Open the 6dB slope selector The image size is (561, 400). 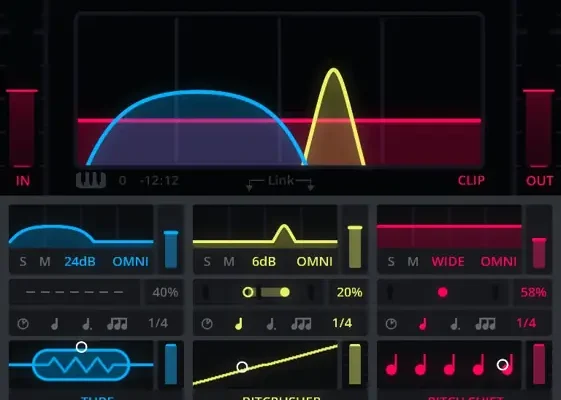point(264,262)
